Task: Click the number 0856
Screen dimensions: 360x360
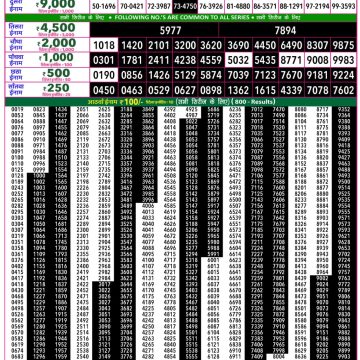Action: click(x=132, y=75)
